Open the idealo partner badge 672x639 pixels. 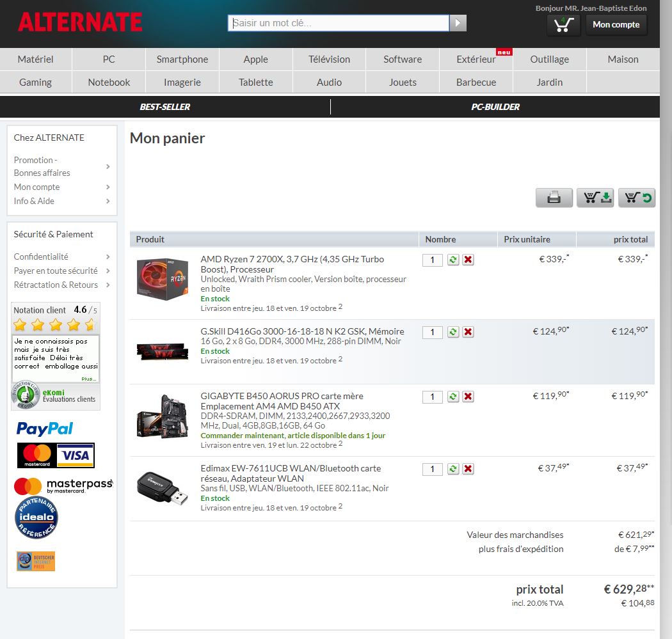(36, 517)
